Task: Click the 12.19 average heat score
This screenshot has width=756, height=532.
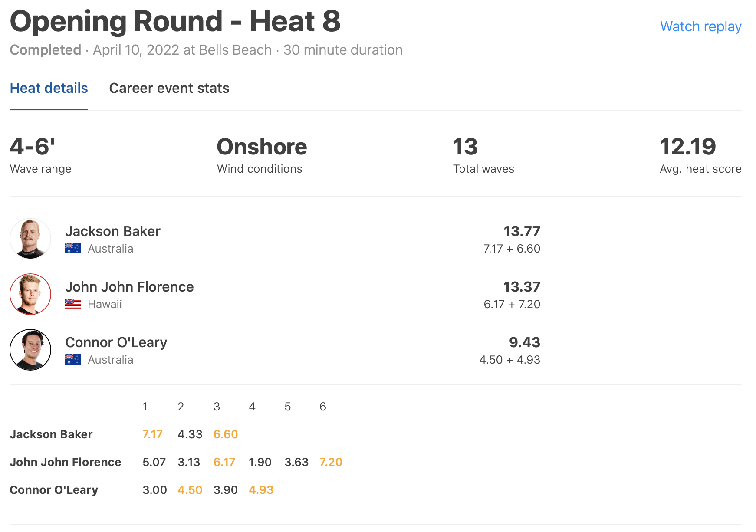Action: click(687, 147)
